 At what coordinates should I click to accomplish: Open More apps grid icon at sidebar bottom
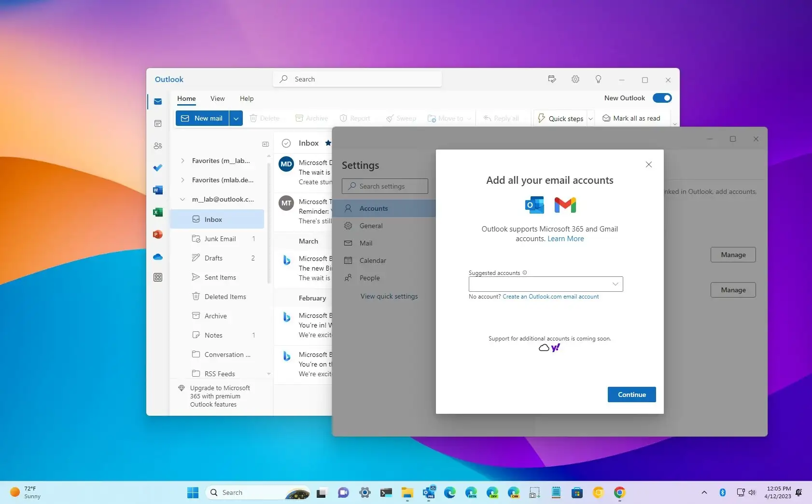158,277
